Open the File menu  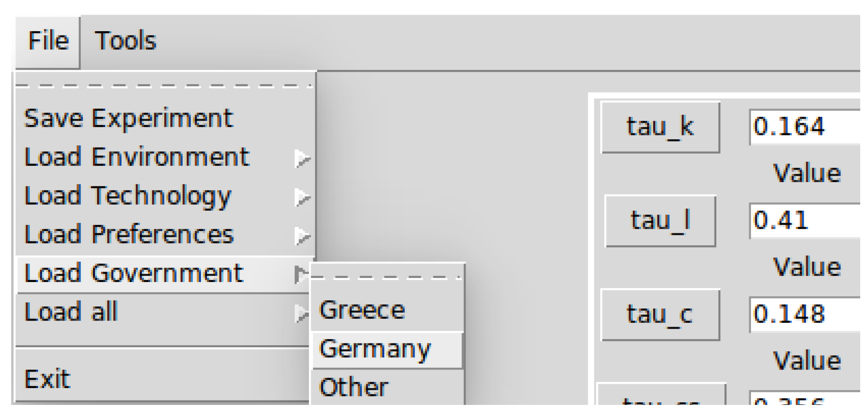click(x=48, y=42)
